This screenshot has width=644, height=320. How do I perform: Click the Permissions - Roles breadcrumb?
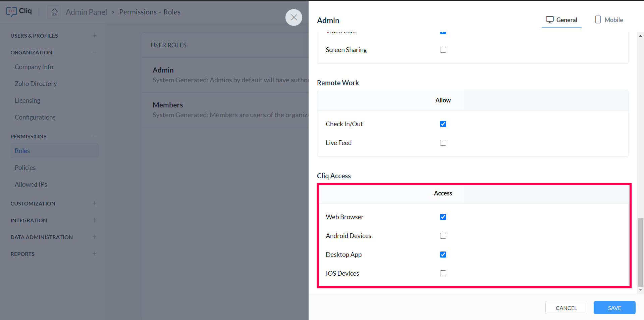(150, 12)
